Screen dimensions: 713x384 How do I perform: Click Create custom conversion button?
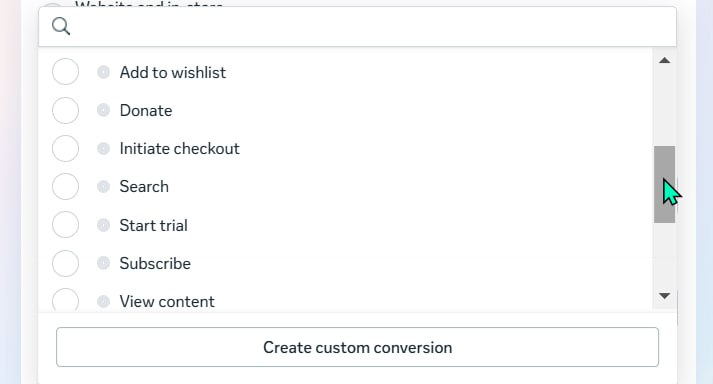357,347
